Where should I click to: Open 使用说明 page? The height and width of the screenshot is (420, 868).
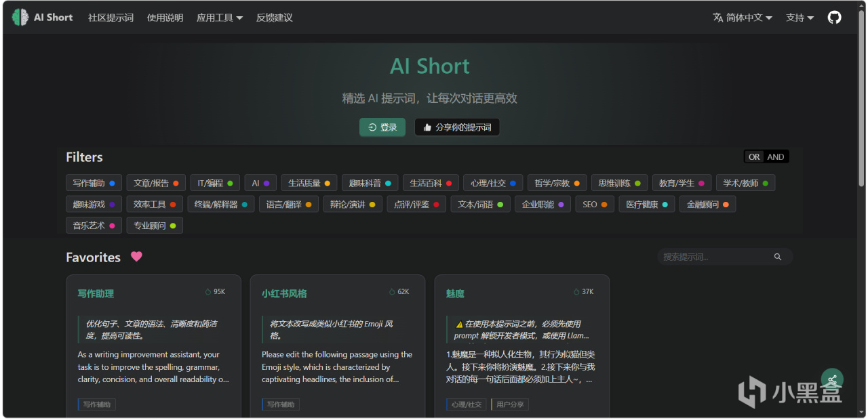[x=165, y=18]
